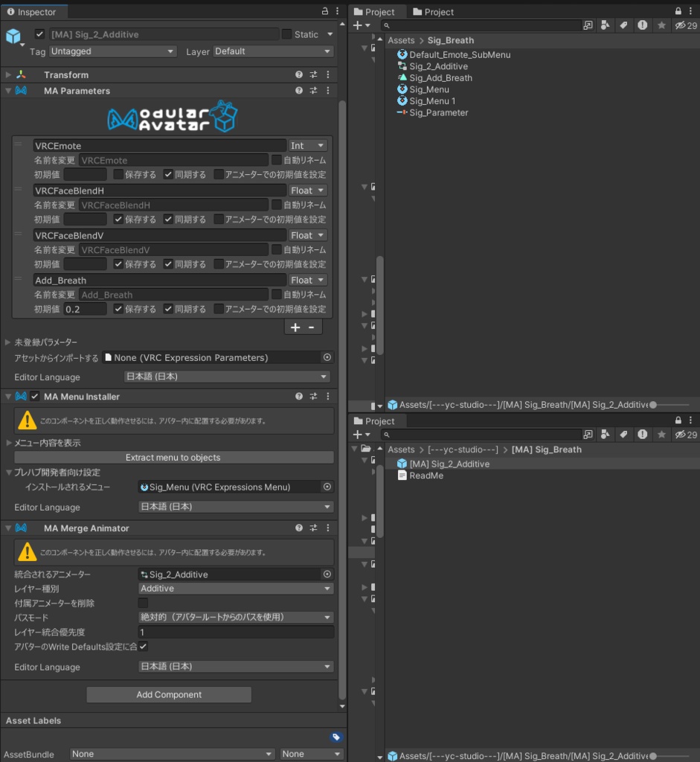Click Add Component button
The image size is (700, 762).
pyautogui.click(x=169, y=694)
